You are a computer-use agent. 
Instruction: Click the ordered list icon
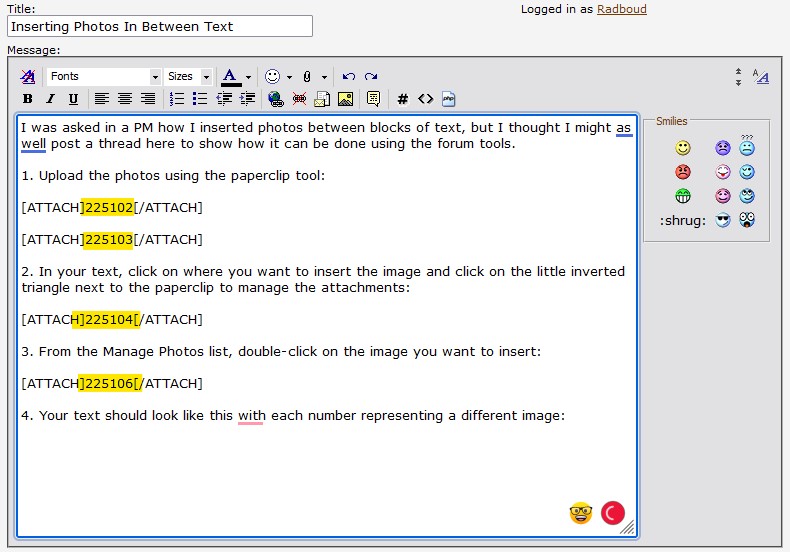177,99
